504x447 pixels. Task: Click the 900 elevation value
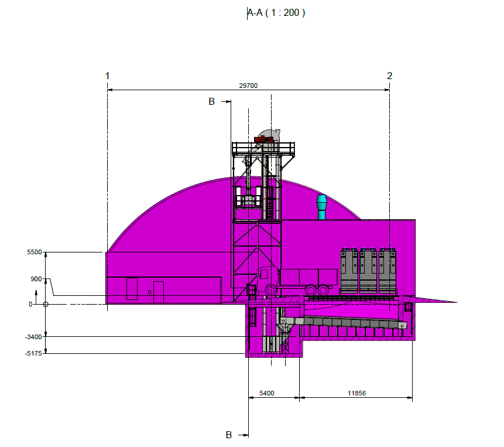coord(36,279)
